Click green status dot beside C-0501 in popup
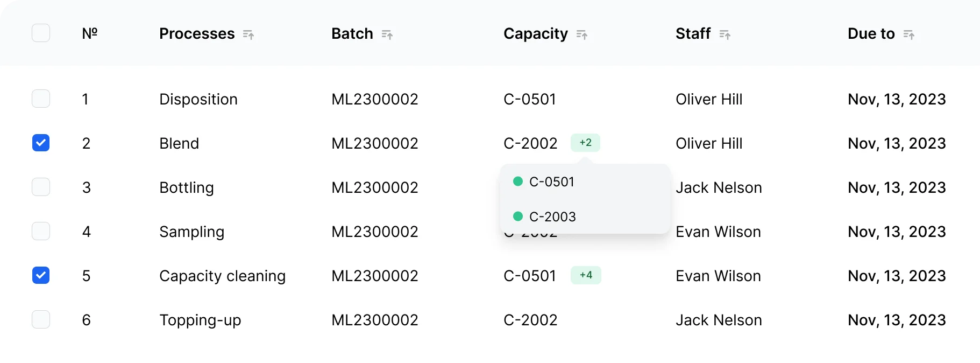980x363 pixels. pos(518,181)
